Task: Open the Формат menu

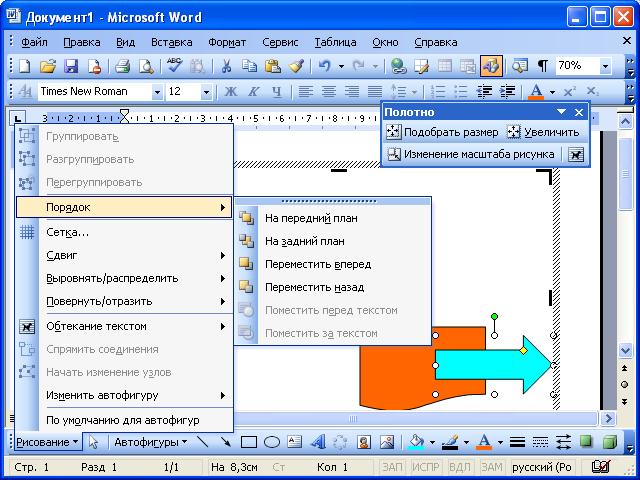Action: 227,42
